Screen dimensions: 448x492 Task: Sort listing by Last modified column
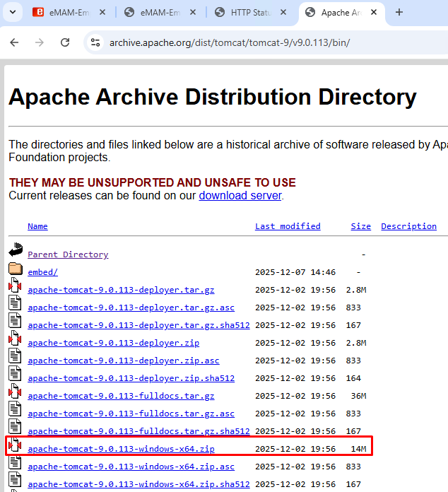tap(288, 226)
